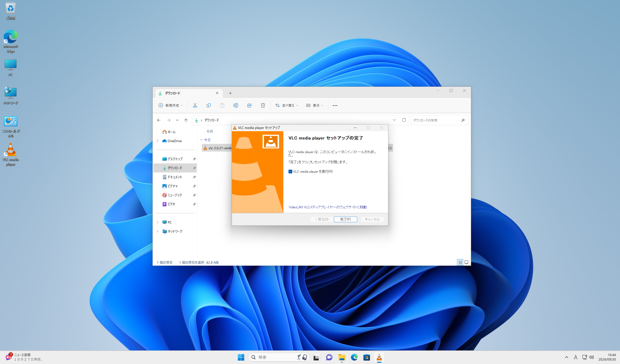
Task: Click the Cut scissors icon in toolbar
Action: click(x=195, y=105)
